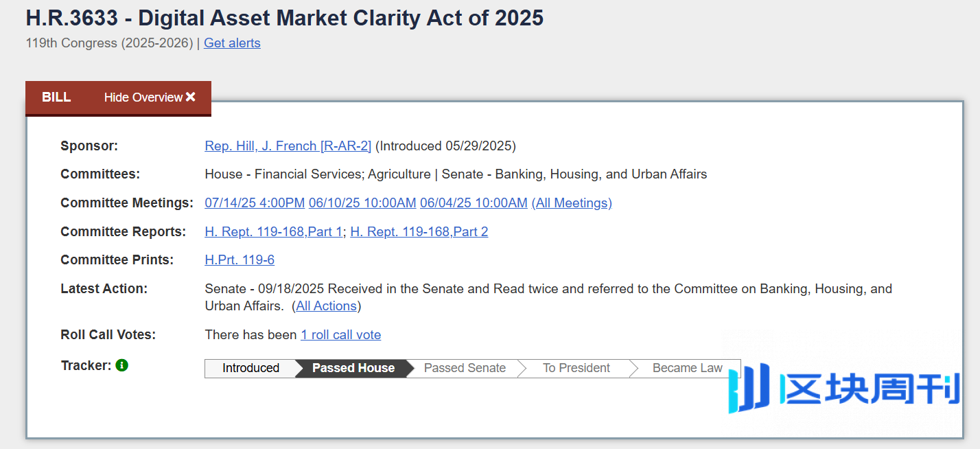The image size is (980, 449).
Task: Click the To President tracker step
Action: 576,369
